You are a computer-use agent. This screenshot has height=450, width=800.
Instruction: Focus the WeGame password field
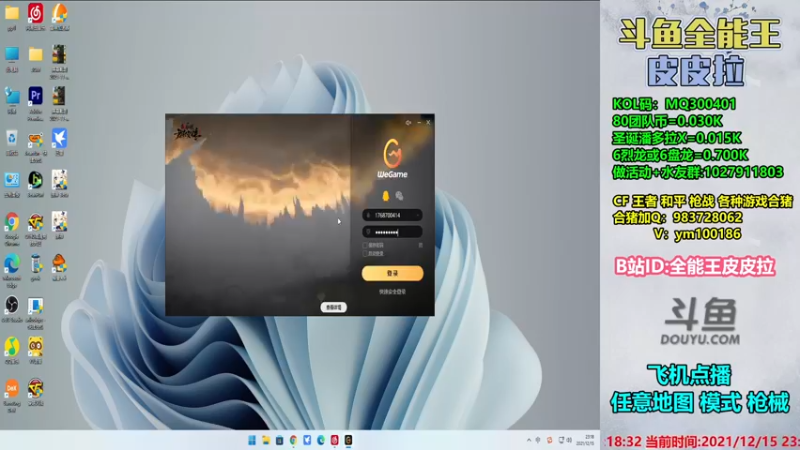392,232
